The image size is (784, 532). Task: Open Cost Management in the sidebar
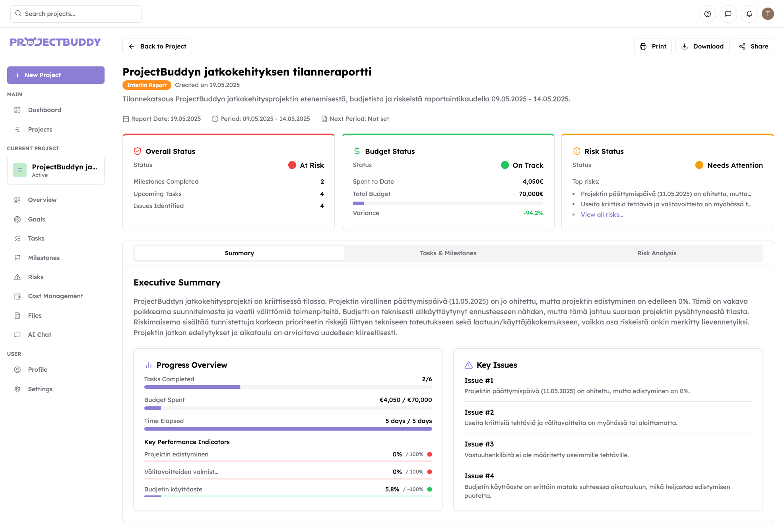[56, 296]
